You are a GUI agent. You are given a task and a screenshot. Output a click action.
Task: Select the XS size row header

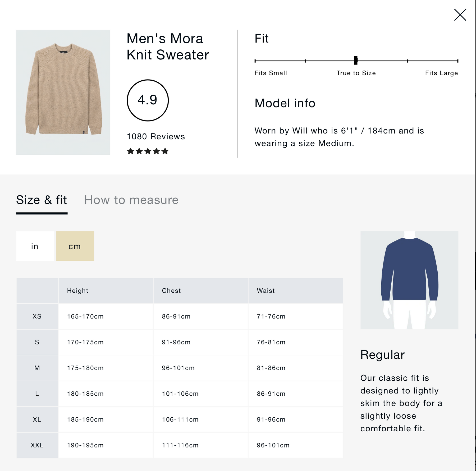click(37, 316)
